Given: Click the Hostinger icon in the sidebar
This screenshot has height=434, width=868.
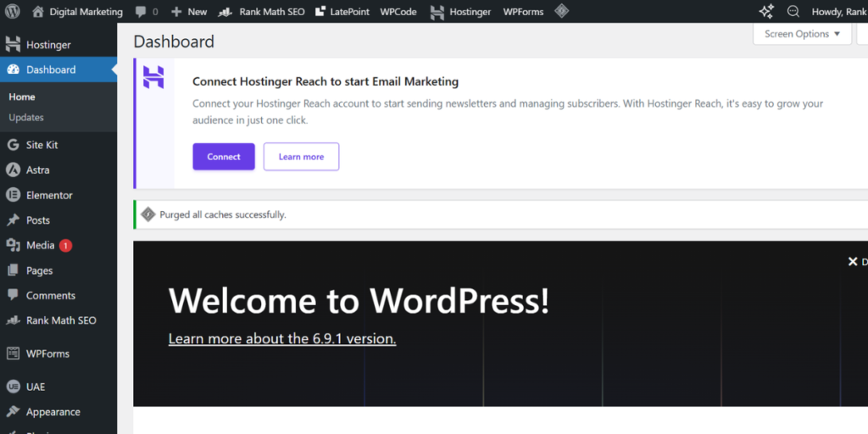Looking at the screenshot, I should tap(13, 45).
